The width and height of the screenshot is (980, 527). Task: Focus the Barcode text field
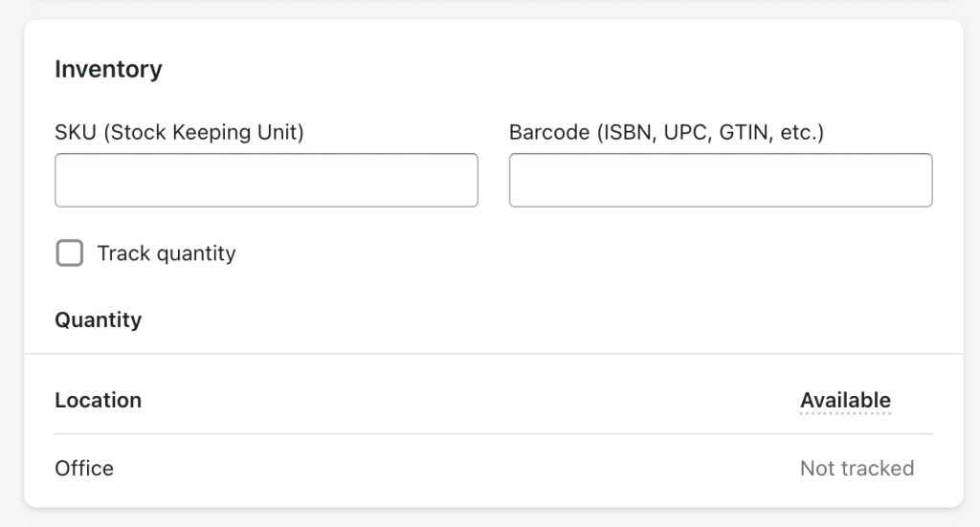720,180
